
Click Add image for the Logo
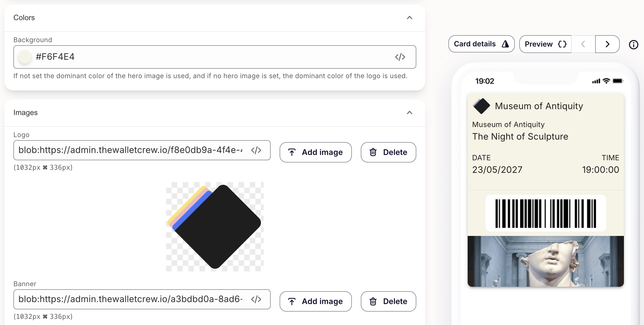pyautogui.click(x=316, y=152)
